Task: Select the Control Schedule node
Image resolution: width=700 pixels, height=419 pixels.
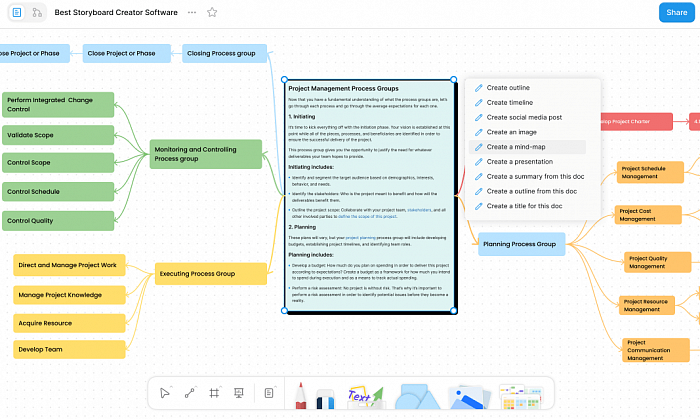Action: pyautogui.click(x=58, y=192)
